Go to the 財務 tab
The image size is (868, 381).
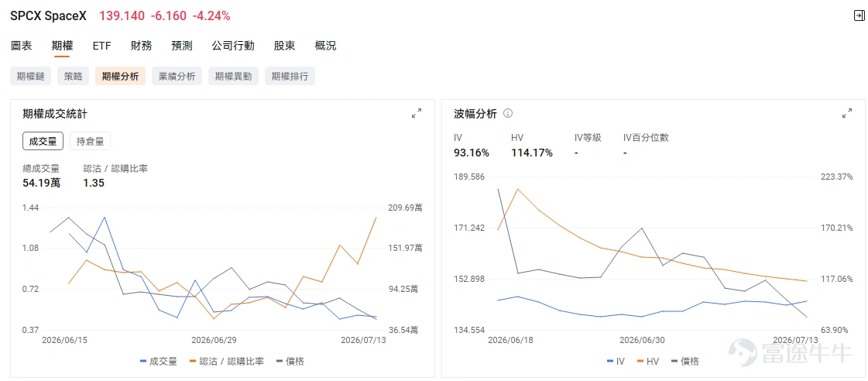click(x=141, y=46)
